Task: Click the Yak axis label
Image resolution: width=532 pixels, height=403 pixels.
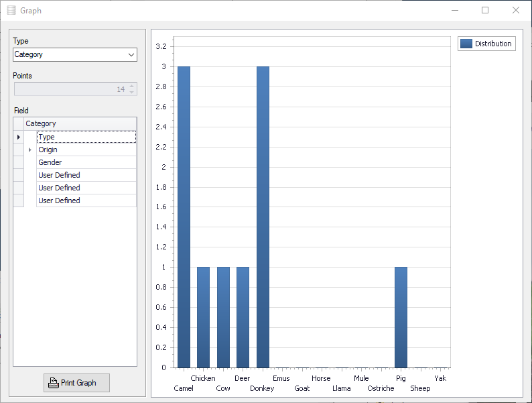Action: point(440,378)
